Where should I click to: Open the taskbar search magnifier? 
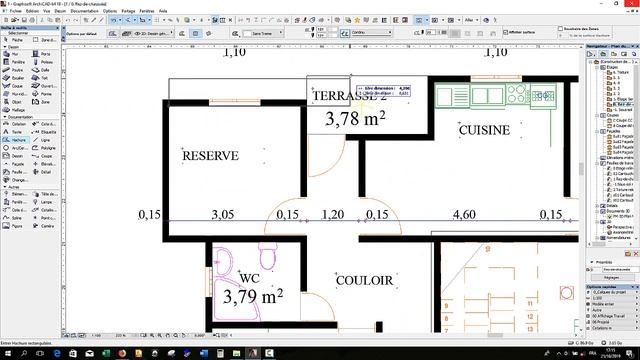(24, 353)
